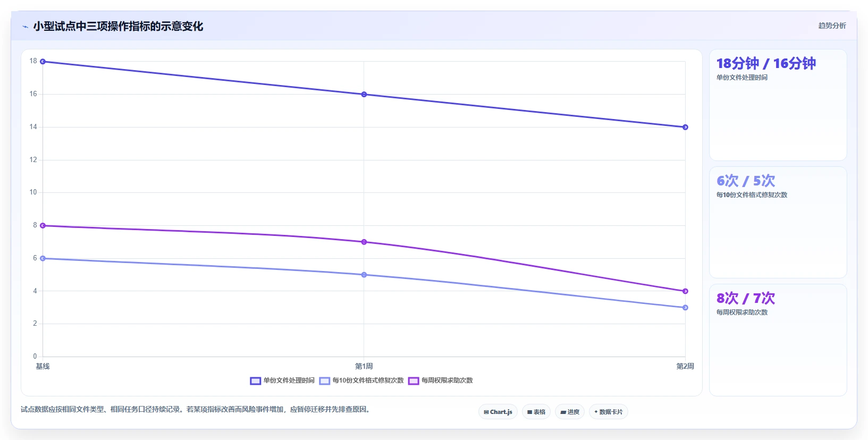
Task: Click 第1周 point at value 16
Action: tap(364, 95)
